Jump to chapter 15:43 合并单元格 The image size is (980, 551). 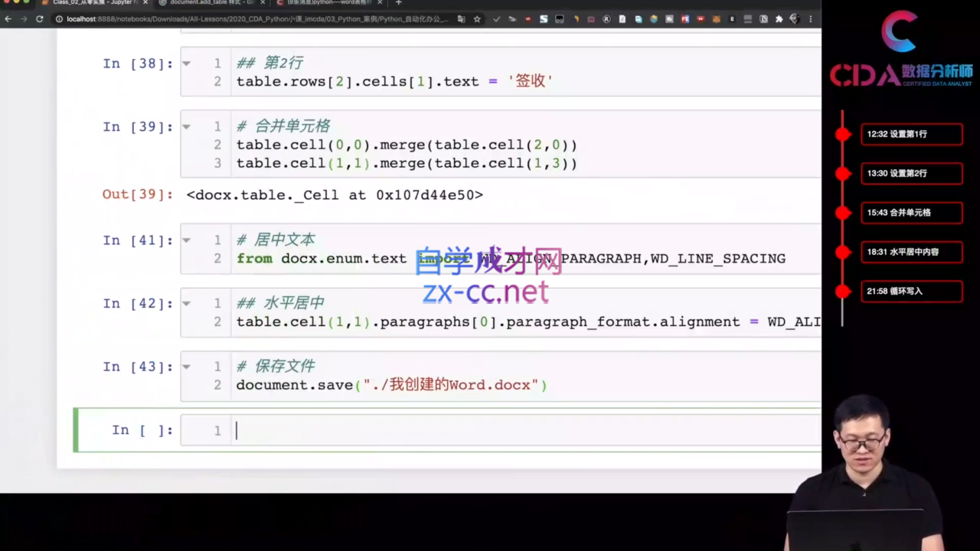[911, 213]
